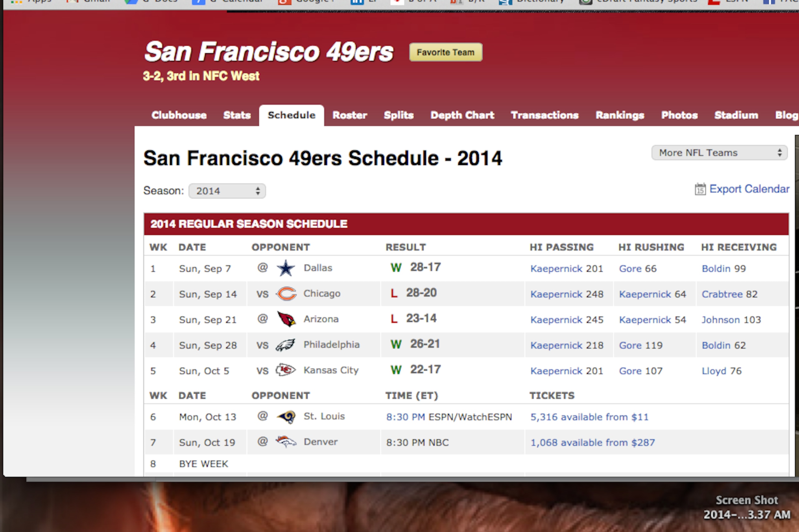Open the Depth Chart tab
The width and height of the screenshot is (799, 532).
pos(463,115)
